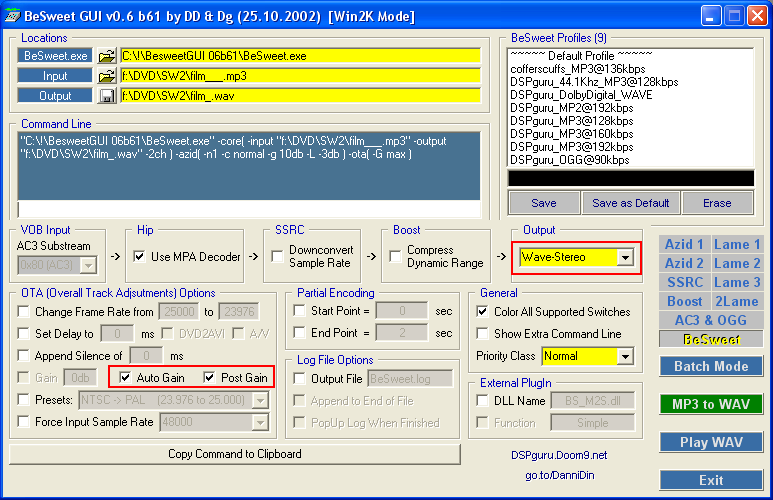773x500 pixels.
Task: Click the Output path field film_.wav
Action: tap(301, 96)
